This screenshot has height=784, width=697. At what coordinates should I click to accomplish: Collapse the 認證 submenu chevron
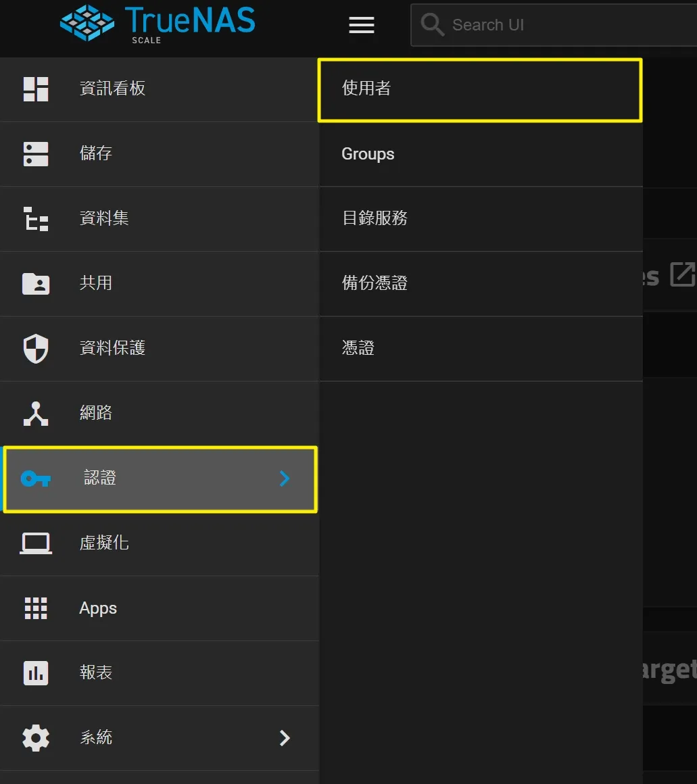[x=285, y=479]
